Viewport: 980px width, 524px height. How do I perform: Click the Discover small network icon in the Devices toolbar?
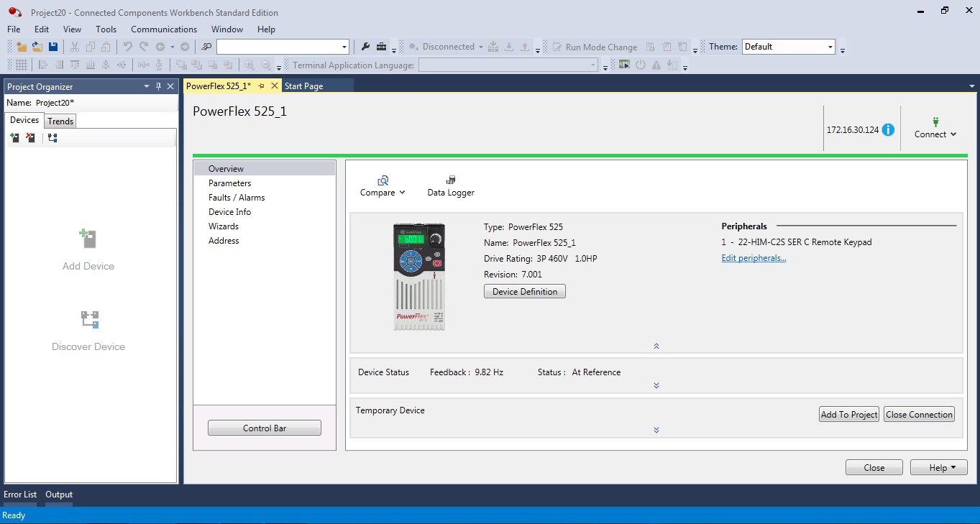pos(52,137)
